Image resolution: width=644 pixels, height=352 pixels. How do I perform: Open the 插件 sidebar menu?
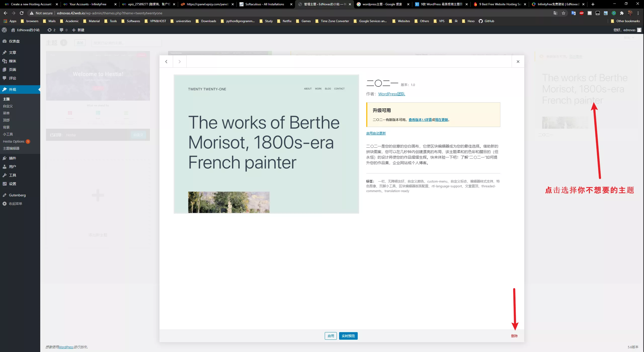coord(12,158)
